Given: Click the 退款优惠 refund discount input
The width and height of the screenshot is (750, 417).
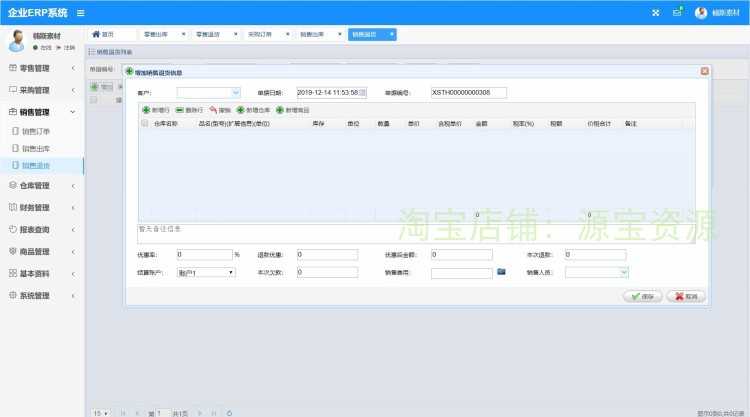Looking at the screenshot, I should [327, 255].
